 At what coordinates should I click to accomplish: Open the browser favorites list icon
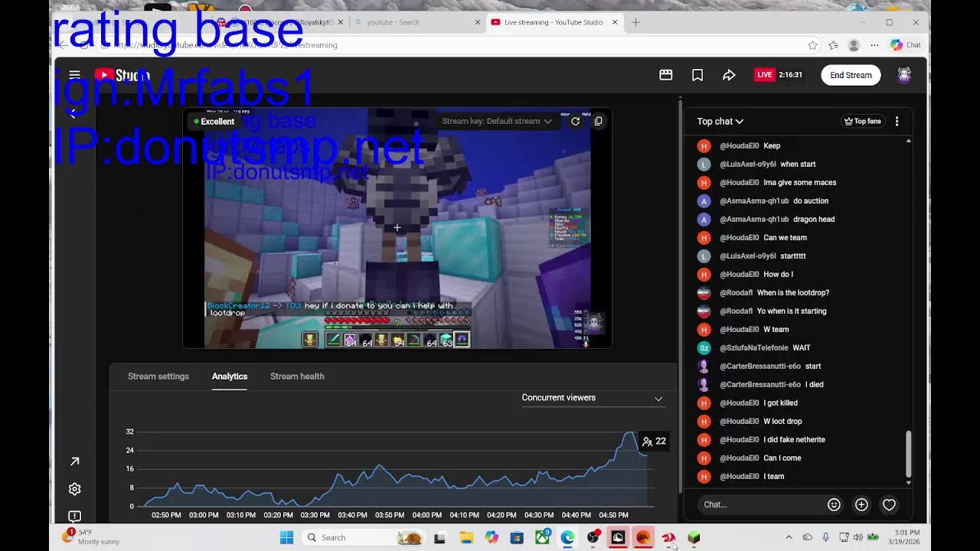tap(833, 45)
